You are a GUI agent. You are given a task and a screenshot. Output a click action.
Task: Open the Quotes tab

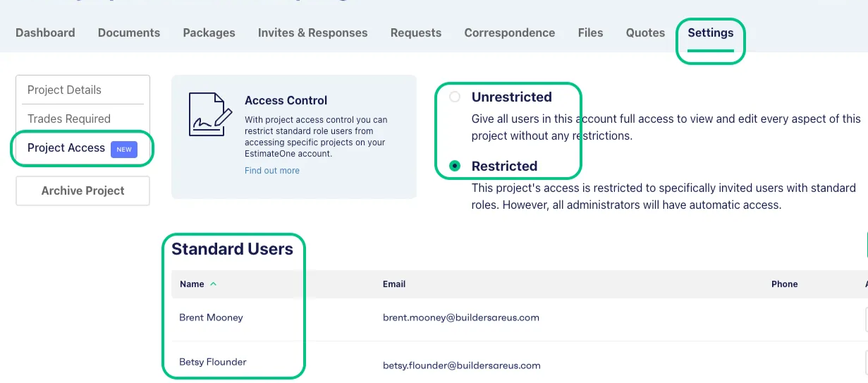[x=645, y=32]
